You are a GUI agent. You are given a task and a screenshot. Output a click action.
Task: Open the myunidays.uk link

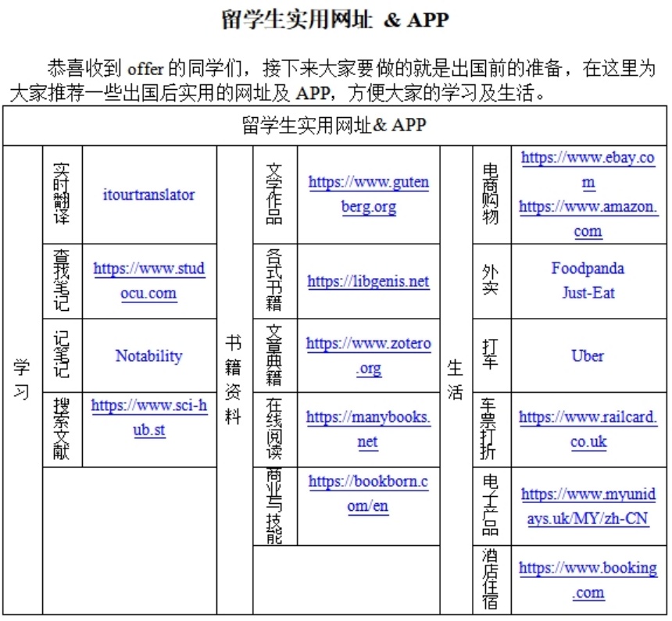tap(588, 495)
